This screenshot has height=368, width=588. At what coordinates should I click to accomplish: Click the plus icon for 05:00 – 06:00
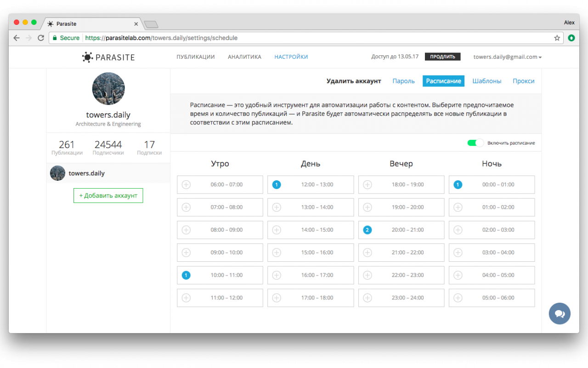[x=458, y=298]
